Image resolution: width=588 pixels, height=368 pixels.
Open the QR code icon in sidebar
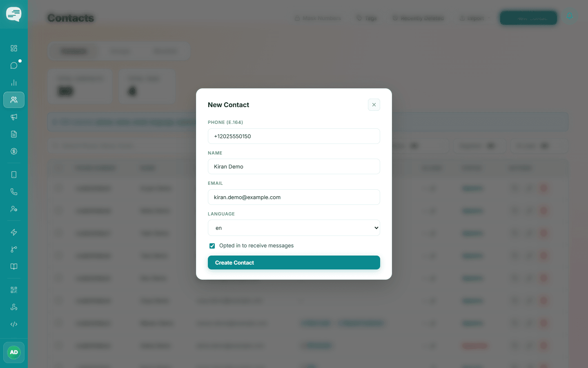[14, 290]
